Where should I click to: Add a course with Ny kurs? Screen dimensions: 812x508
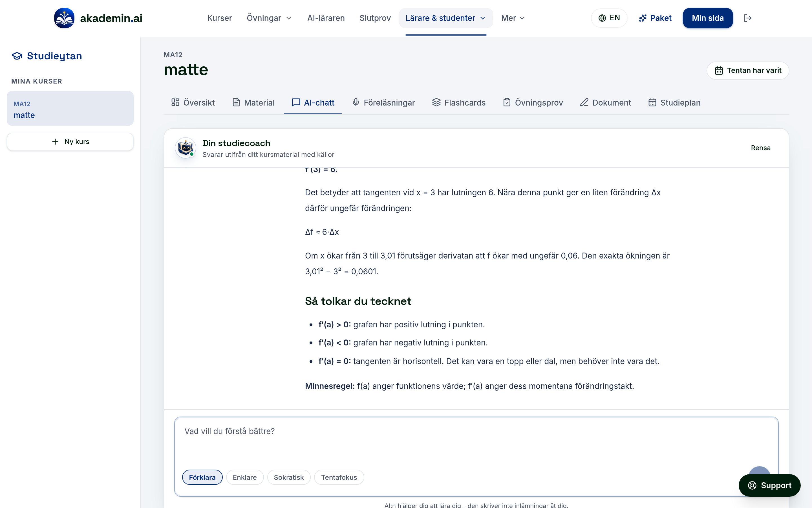(70, 142)
